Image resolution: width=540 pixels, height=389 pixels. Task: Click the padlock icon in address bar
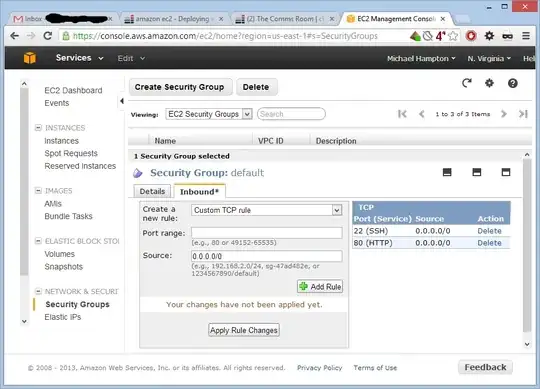tap(66, 36)
